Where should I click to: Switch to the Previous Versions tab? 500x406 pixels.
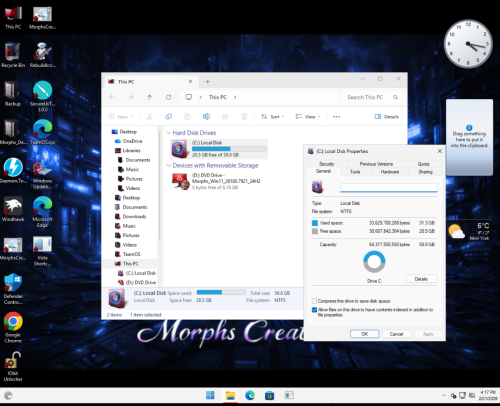pyautogui.click(x=376, y=164)
